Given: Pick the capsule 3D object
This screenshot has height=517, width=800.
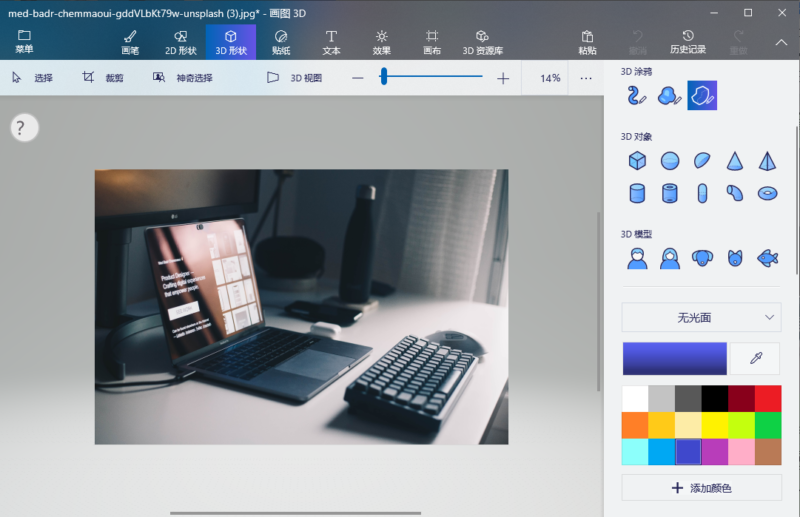Looking at the screenshot, I should pyautogui.click(x=703, y=193).
